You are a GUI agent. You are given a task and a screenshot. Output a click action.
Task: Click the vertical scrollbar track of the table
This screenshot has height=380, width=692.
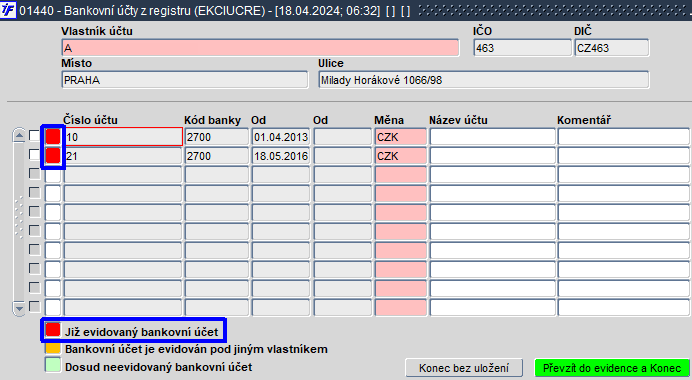pyautogui.click(x=19, y=221)
